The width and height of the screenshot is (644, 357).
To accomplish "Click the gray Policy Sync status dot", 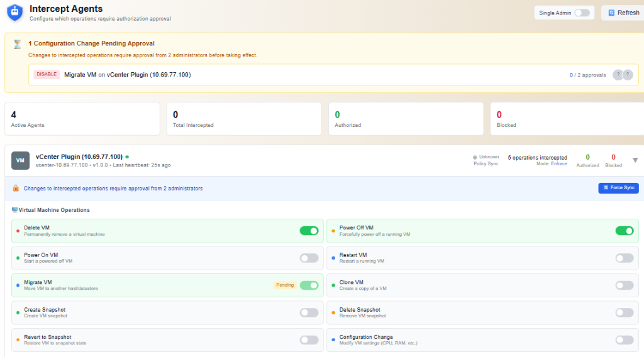I will coord(475,157).
